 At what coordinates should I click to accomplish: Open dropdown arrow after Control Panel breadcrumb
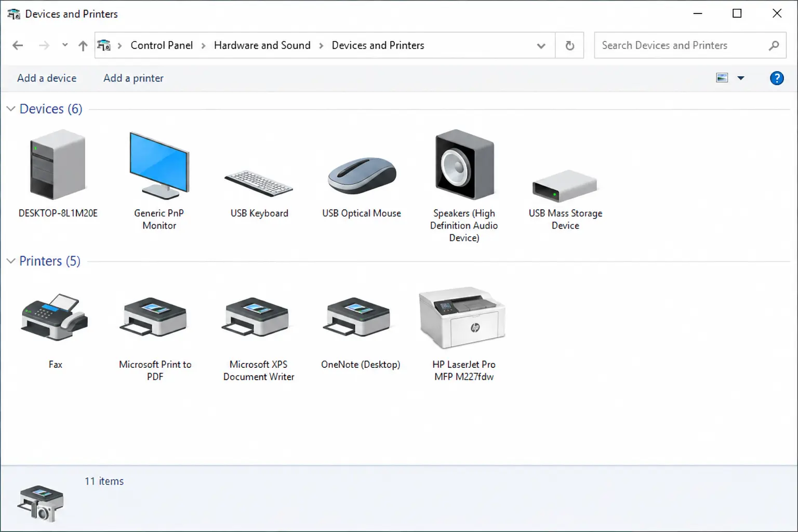point(203,46)
